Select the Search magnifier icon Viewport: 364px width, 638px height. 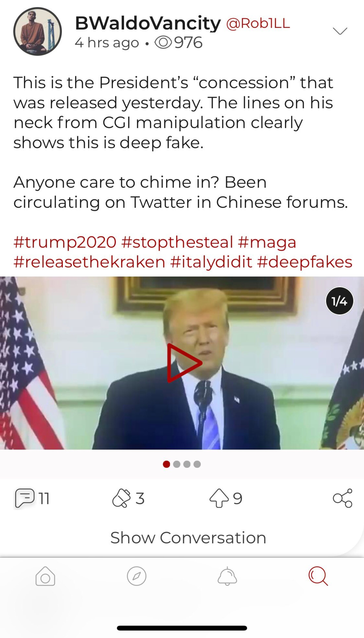click(x=318, y=576)
